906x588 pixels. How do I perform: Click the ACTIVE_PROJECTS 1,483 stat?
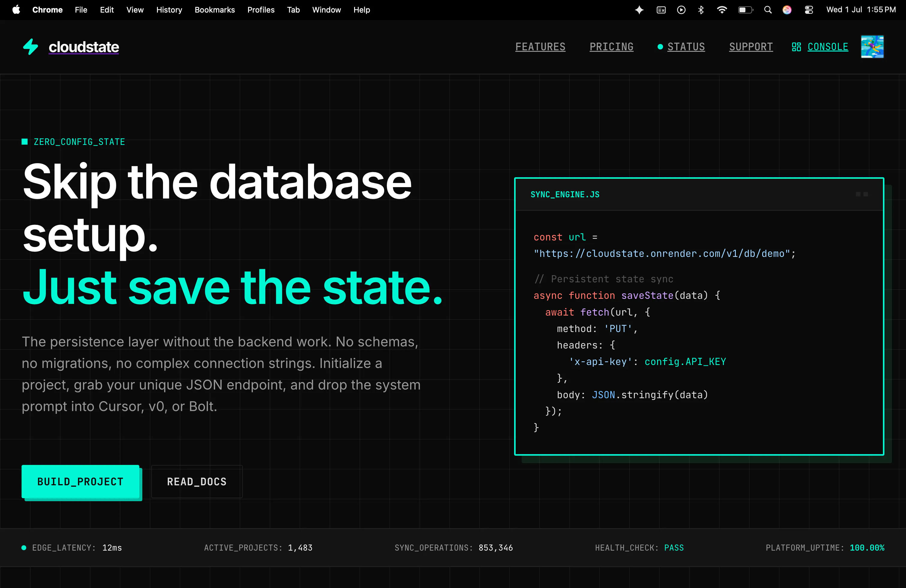coord(258,548)
